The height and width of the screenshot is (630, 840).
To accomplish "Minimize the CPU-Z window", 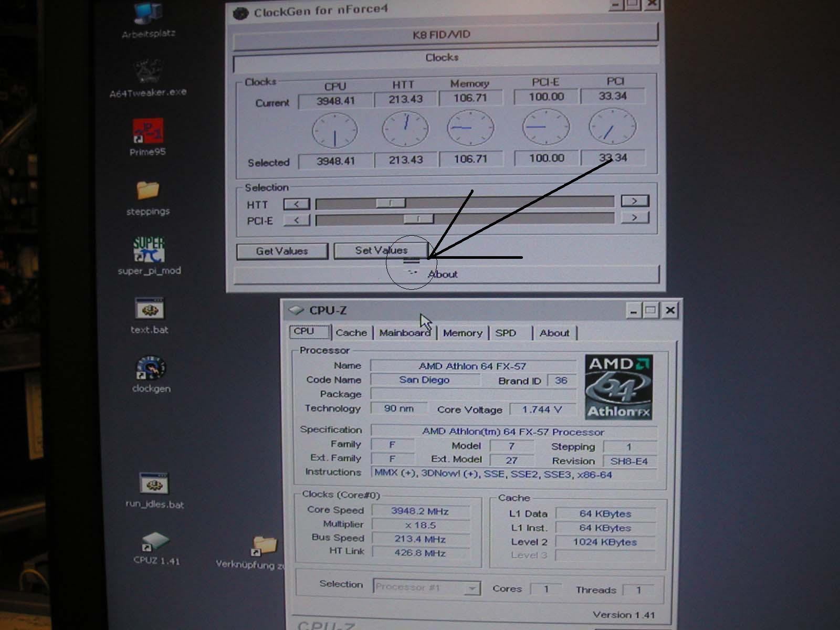I will pos(634,311).
